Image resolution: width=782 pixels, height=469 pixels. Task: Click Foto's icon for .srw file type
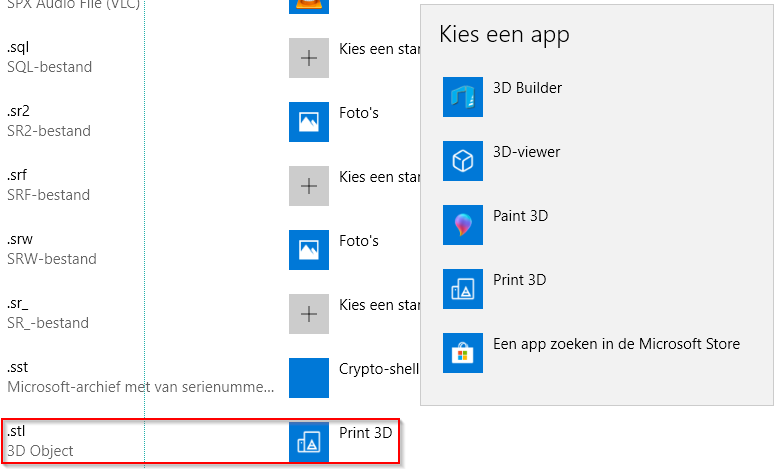pos(309,249)
